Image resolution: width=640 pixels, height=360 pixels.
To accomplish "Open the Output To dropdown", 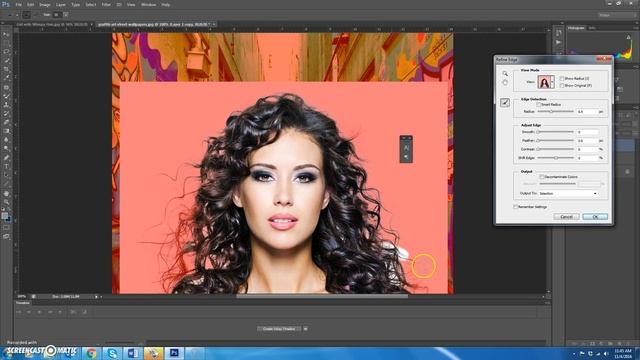I will pos(569,193).
